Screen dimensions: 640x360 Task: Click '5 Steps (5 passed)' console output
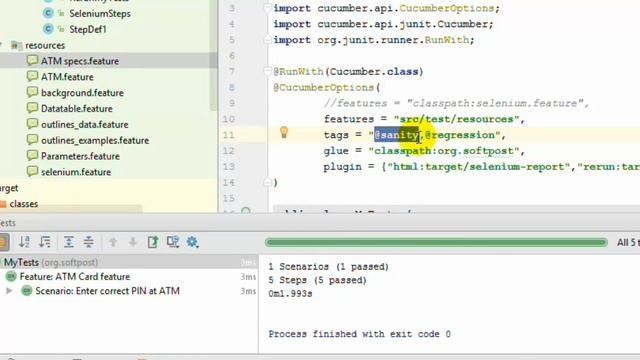coord(318,280)
